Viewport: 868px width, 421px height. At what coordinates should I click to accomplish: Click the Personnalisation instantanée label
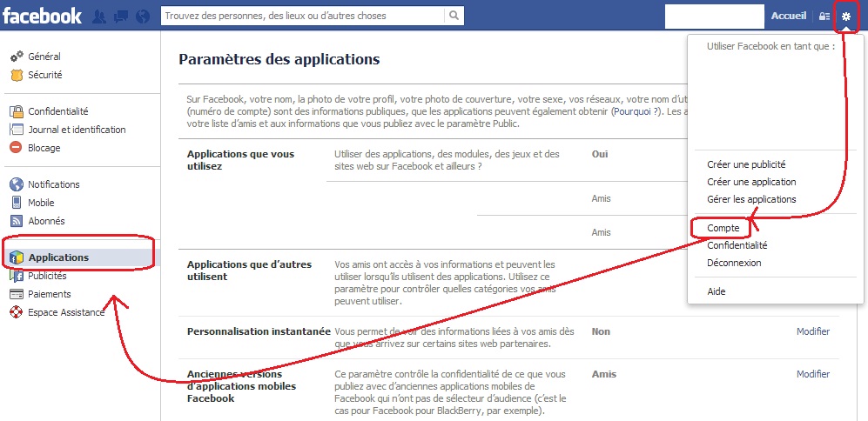point(259,331)
